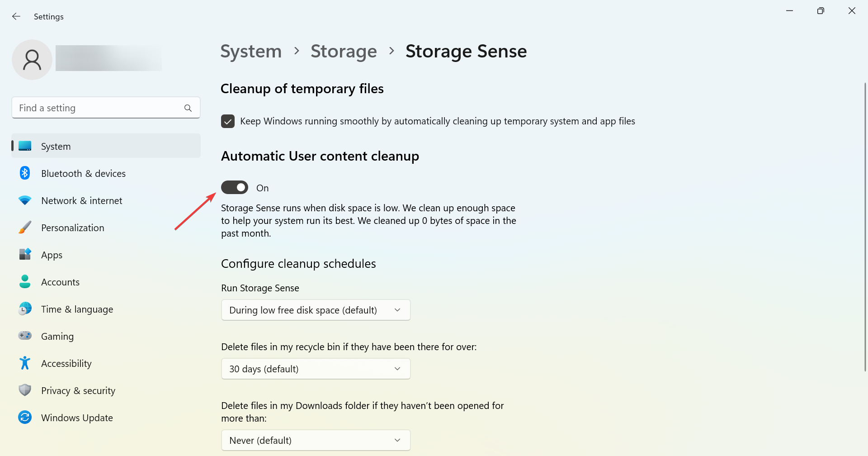
Task: Expand the recycle bin 30 days dropdown
Action: [x=316, y=369]
